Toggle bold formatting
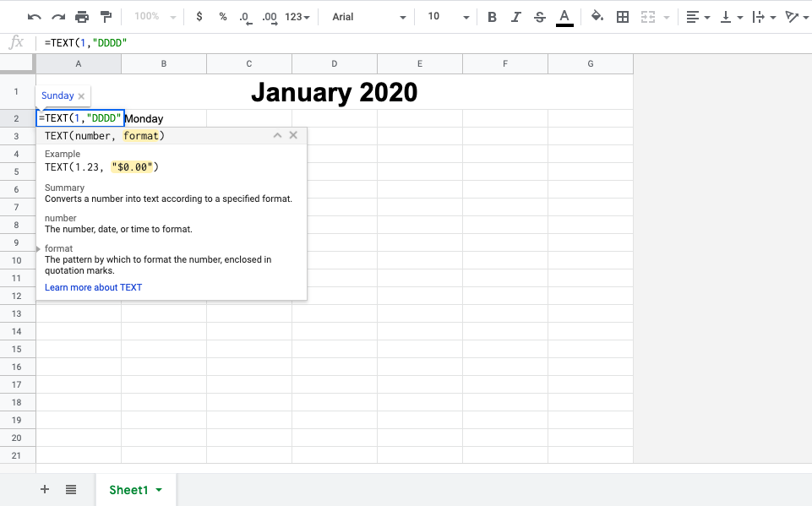 click(x=491, y=16)
